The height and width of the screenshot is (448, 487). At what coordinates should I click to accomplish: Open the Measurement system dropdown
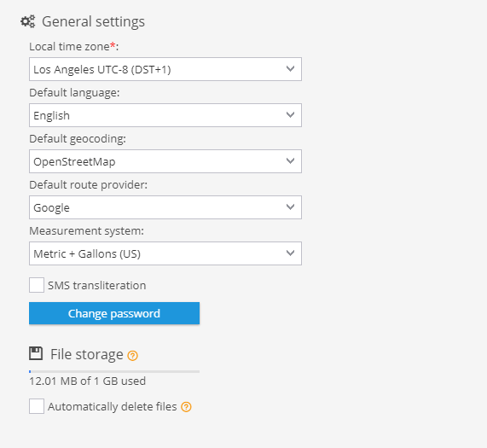click(x=165, y=253)
